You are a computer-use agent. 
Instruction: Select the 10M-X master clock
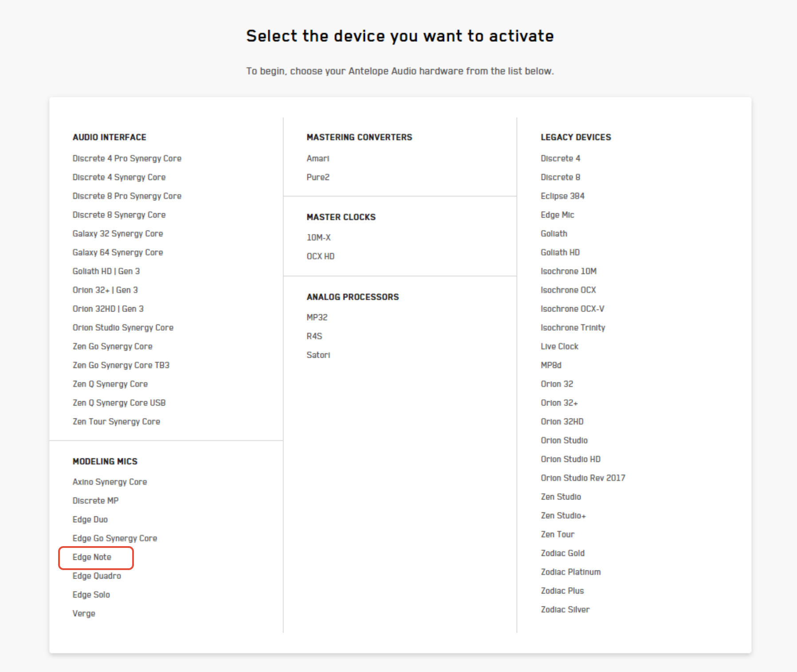pos(318,238)
